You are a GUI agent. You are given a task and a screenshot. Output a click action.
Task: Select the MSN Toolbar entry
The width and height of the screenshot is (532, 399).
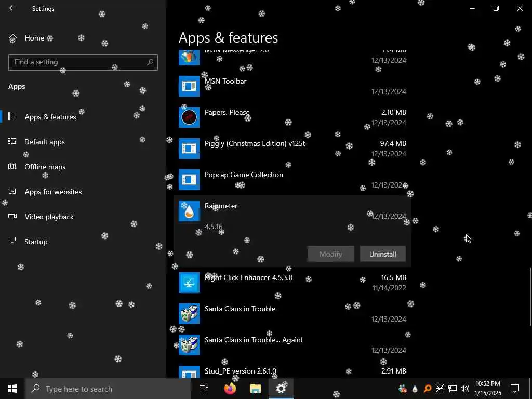point(292,86)
